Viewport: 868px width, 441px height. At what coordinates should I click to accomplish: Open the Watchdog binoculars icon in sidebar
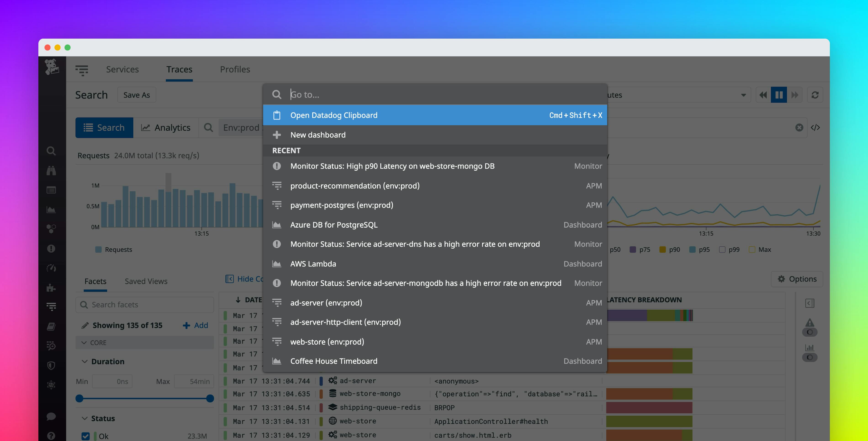51,170
